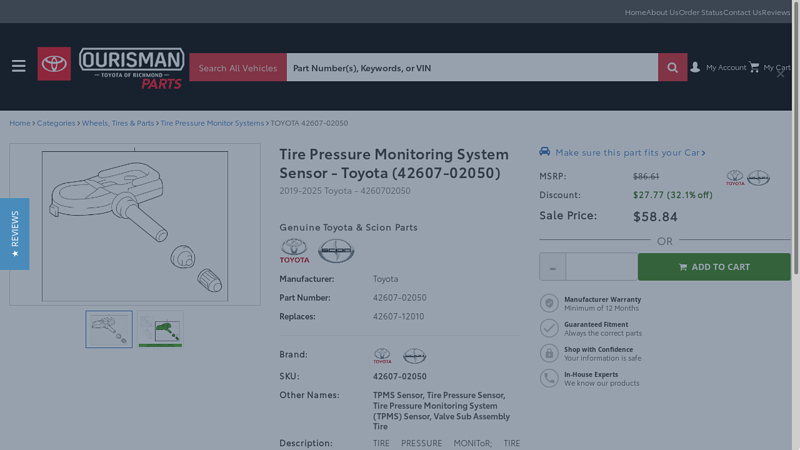Screen dimensions: 800x450
Task: Click the Other Names TPMS Sensor text
Action: pyautogui.click(x=441, y=411)
